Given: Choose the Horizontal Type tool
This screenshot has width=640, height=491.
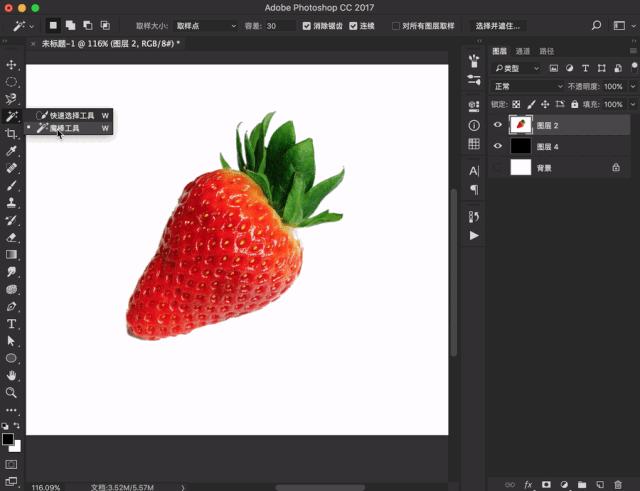Looking at the screenshot, I should pyautogui.click(x=12, y=323).
